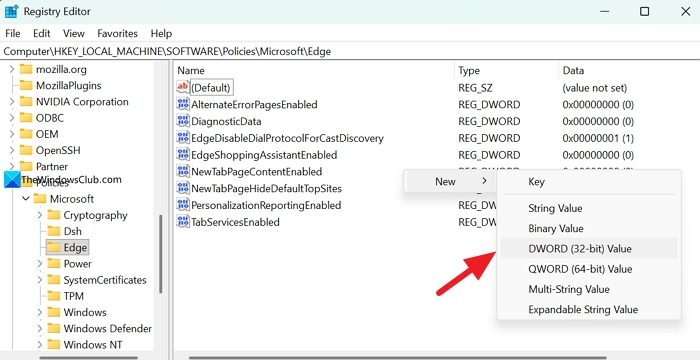Screen dimensions: 700x360
Task: Click the OpenSSH folder icon
Action: click(x=26, y=151)
